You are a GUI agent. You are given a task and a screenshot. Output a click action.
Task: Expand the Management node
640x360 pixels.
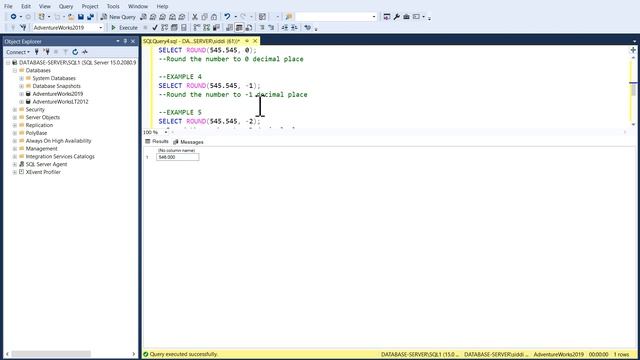pyautogui.click(x=15, y=149)
